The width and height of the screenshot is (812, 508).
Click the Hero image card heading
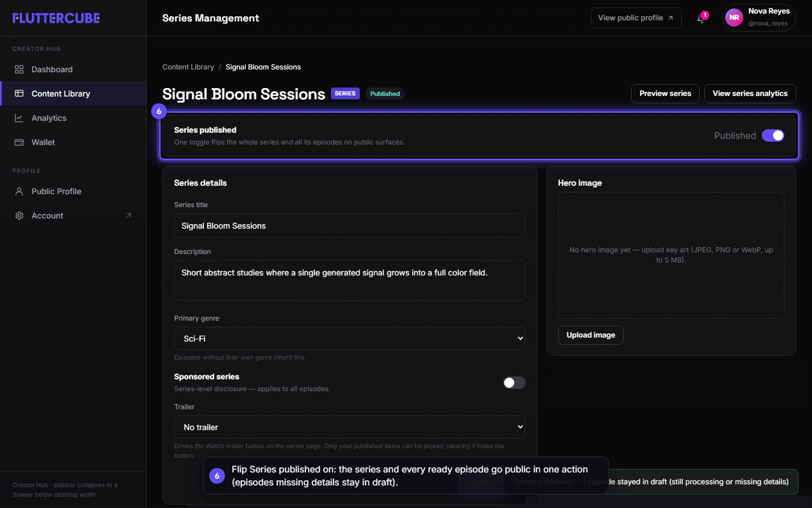point(580,183)
